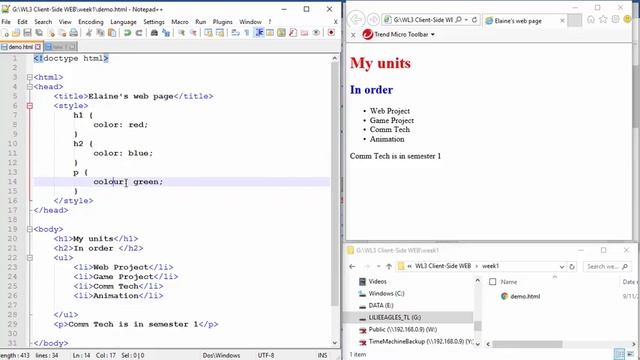
Task: Click the Zoom Out icon in Notepad++ toolbar
Action: (x=193, y=33)
